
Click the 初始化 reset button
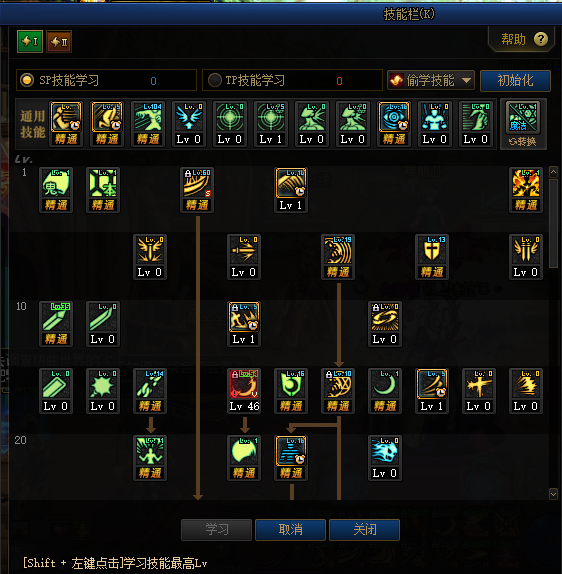click(x=515, y=81)
